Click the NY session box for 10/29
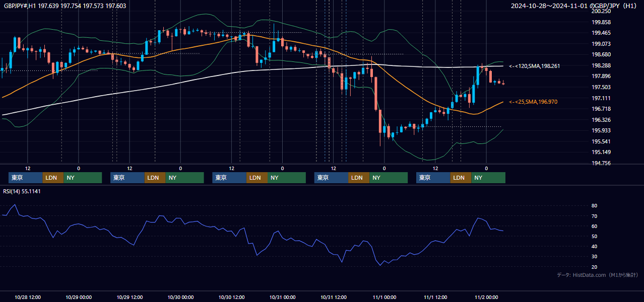The image size is (644, 302). click(184, 178)
